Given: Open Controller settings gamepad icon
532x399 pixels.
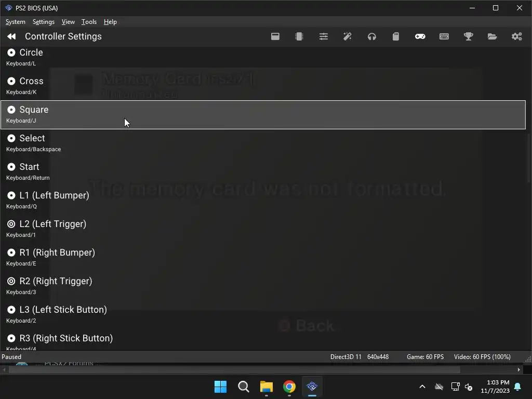Looking at the screenshot, I should (x=420, y=36).
